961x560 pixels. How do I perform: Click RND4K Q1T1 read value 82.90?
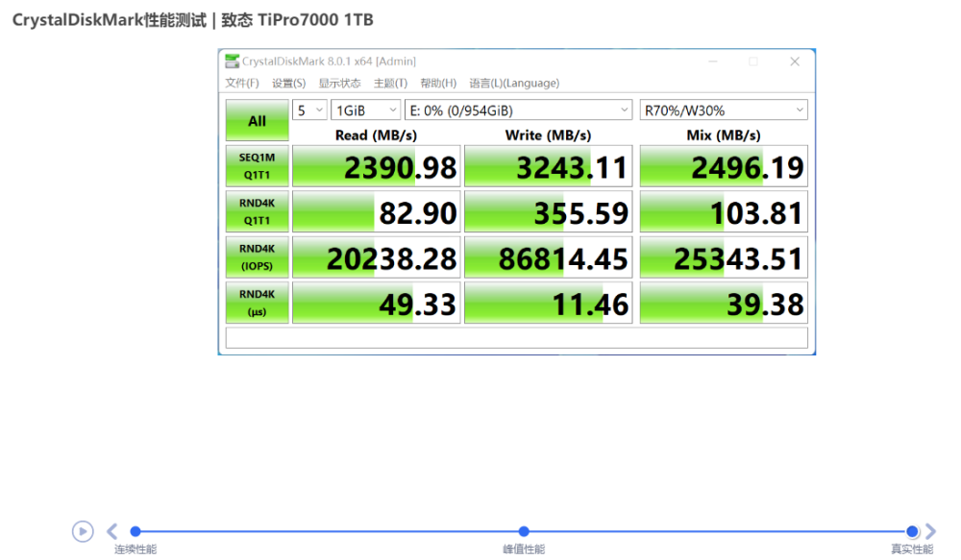(x=377, y=211)
